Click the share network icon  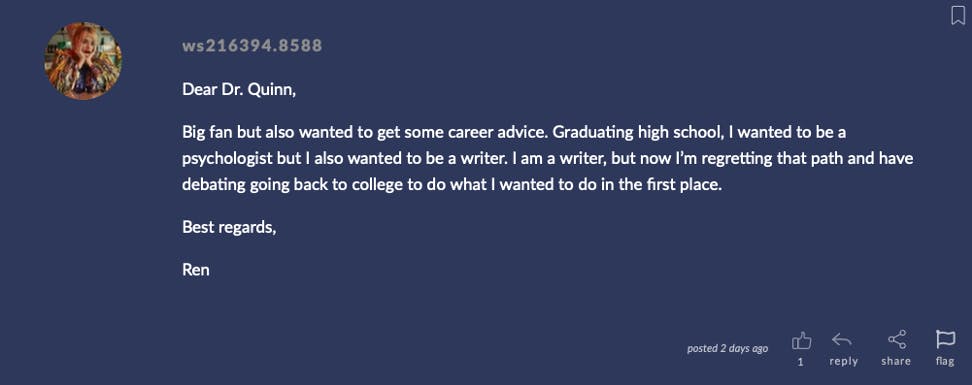896,339
